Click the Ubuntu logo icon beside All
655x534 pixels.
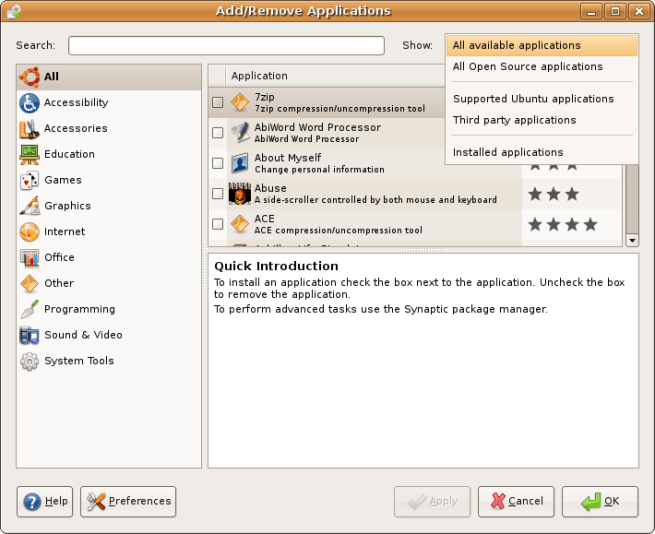(x=29, y=77)
